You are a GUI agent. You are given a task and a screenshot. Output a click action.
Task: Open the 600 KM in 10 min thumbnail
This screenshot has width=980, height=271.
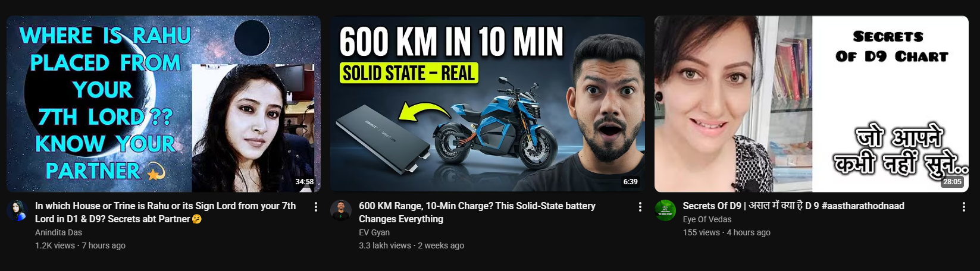tap(487, 104)
